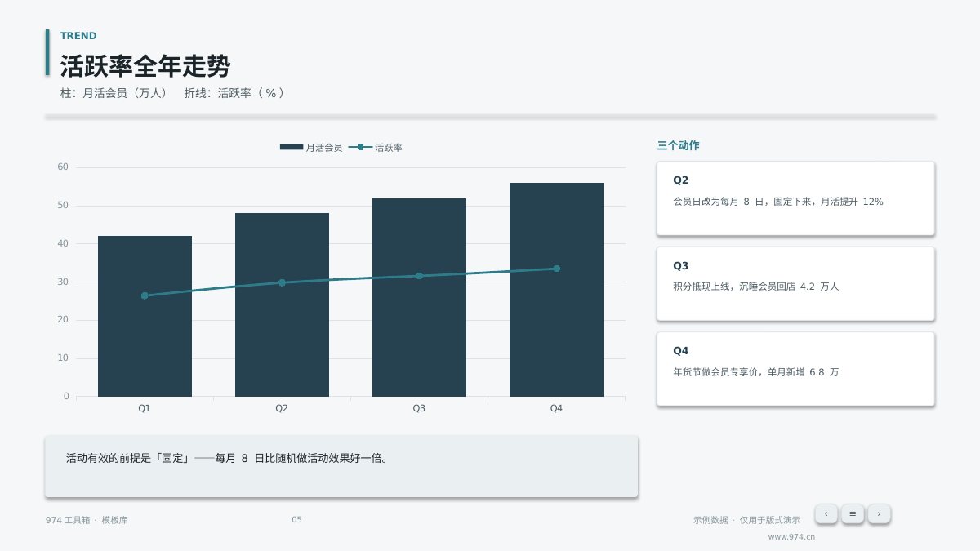Toggle the 月活会员 legend entry
This screenshot has height=551, width=980.
tap(311, 148)
